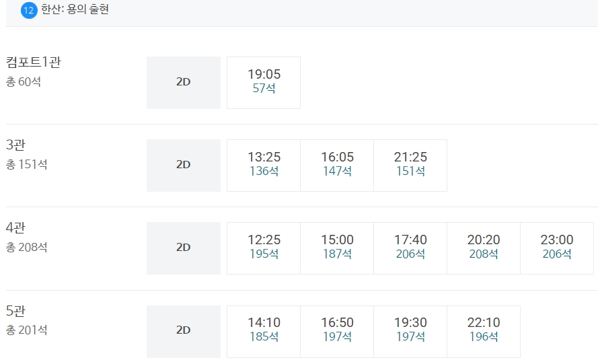Click the 2D format label for 3관
The height and width of the screenshot is (364, 598).
[184, 166]
